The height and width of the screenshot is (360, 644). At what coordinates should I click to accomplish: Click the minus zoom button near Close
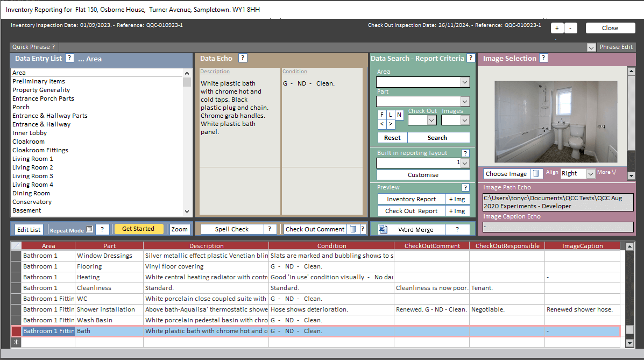click(570, 28)
